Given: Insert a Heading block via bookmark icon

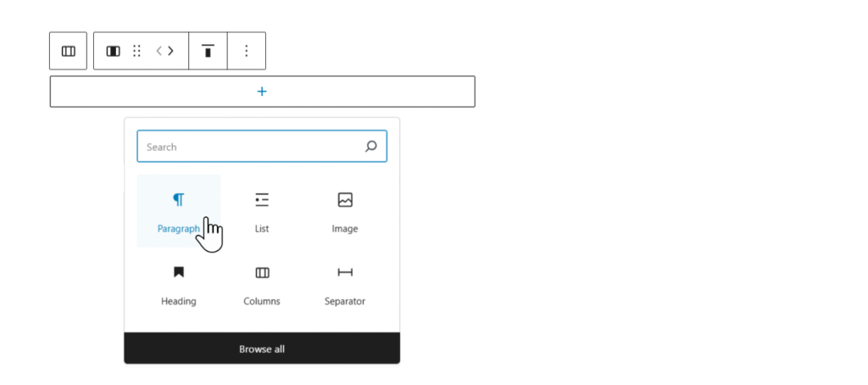Looking at the screenshot, I should [x=178, y=272].
